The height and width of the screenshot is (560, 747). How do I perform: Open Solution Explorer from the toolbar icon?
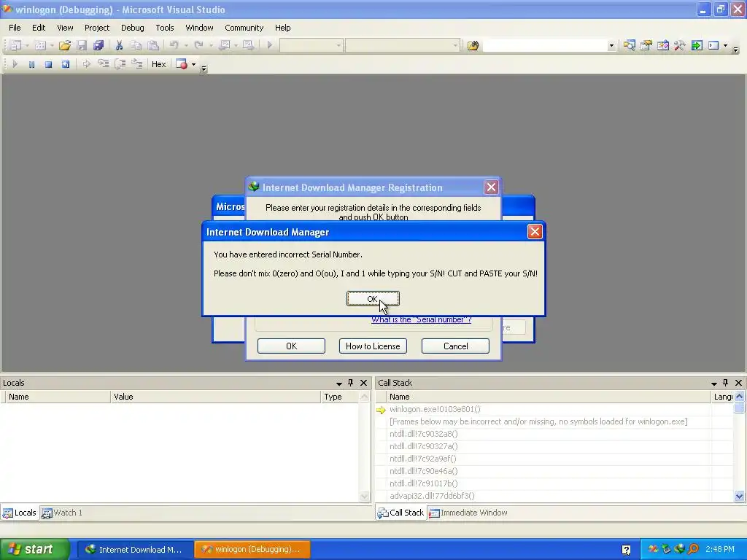[x=630, y=45]
